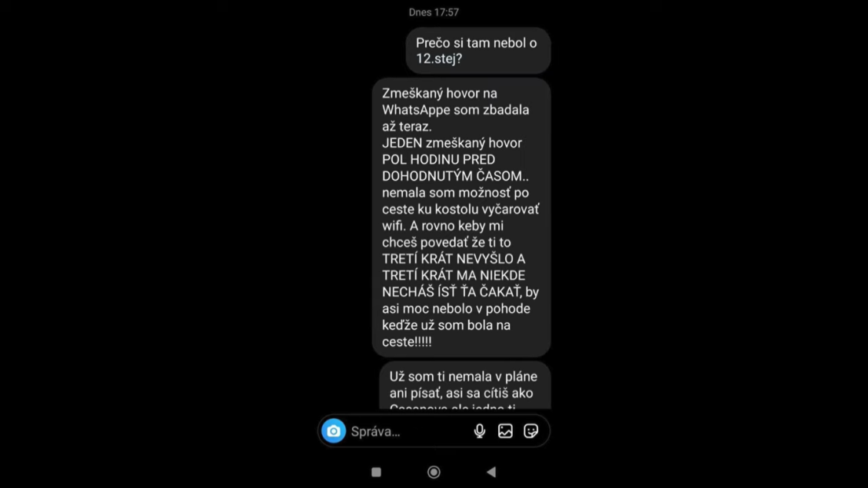Tap the "Zmeškaný hovor na" first line
Image resolution: width=868 pixels, height=488 pixels.
pos(440,94)
